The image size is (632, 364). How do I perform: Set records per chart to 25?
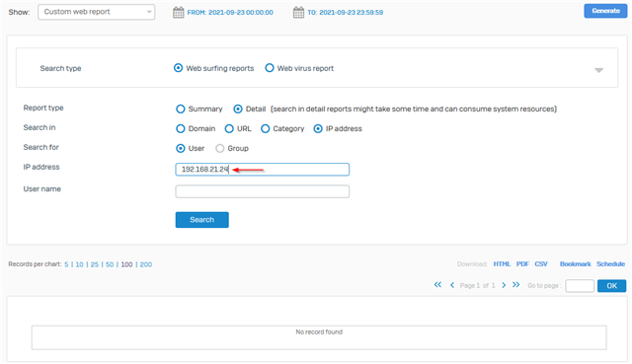[x=95, y=265]
